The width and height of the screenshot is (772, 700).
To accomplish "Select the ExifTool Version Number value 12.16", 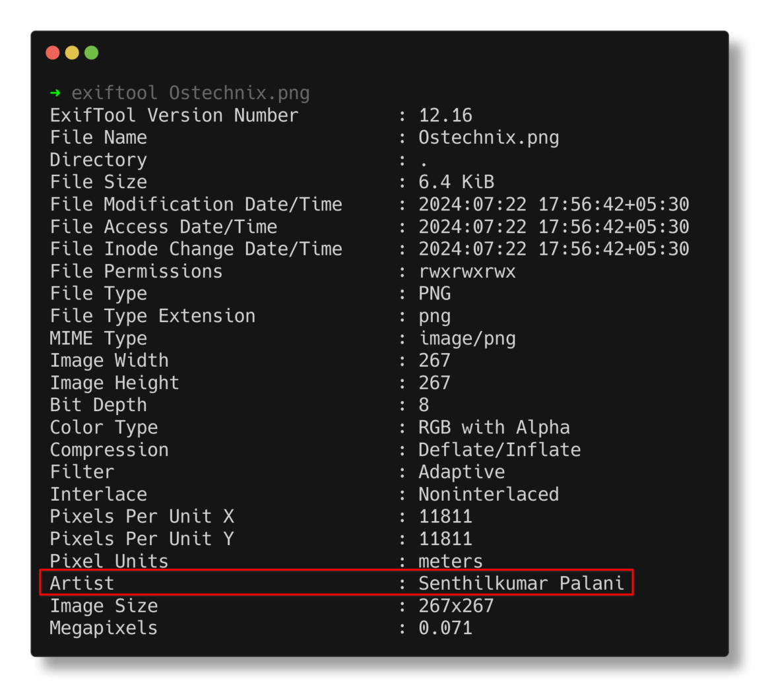I will (445, 115).
